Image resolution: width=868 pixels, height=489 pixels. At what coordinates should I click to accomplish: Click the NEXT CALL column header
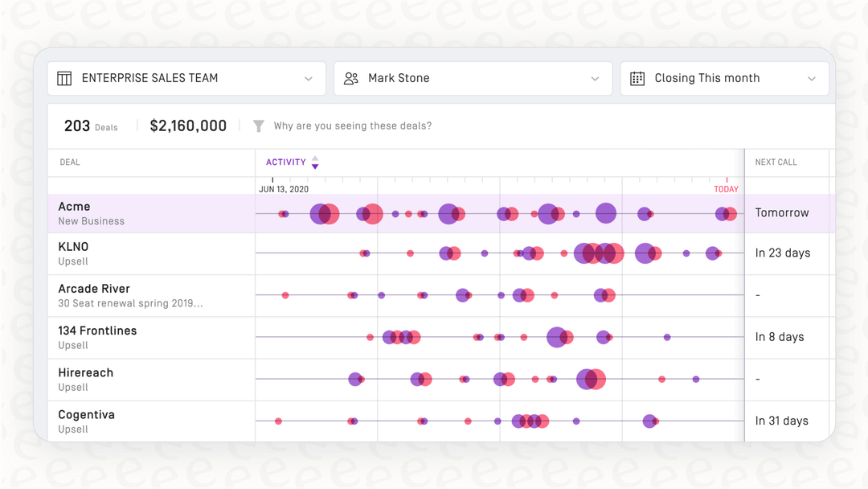(775, 162)
